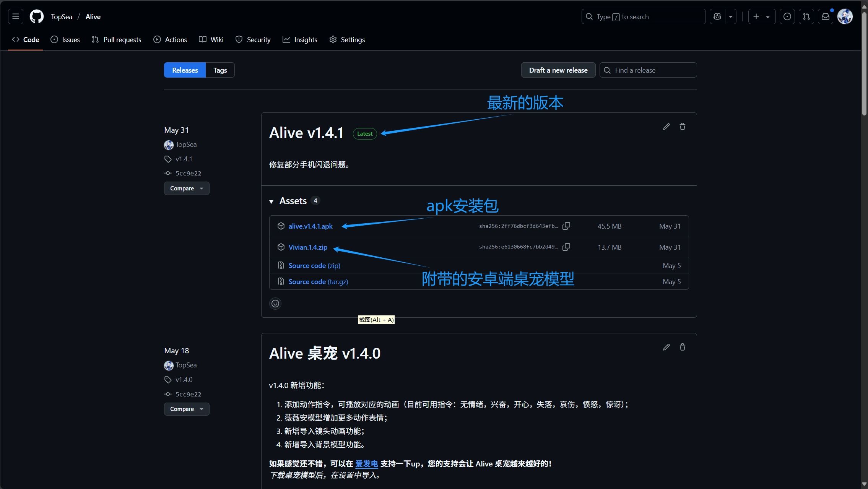Add emoji reaction with smiley icon
This screenshot has width=868, height=489.
point(275,304)
